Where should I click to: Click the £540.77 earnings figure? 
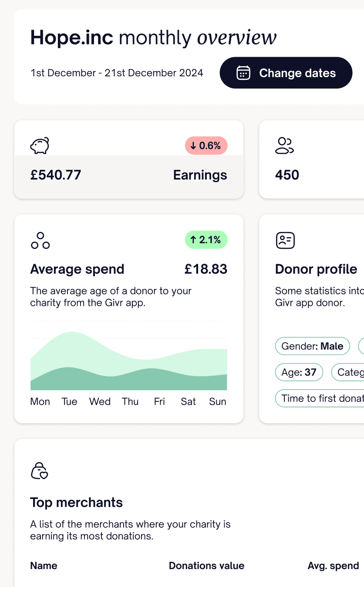pos(55,175)
